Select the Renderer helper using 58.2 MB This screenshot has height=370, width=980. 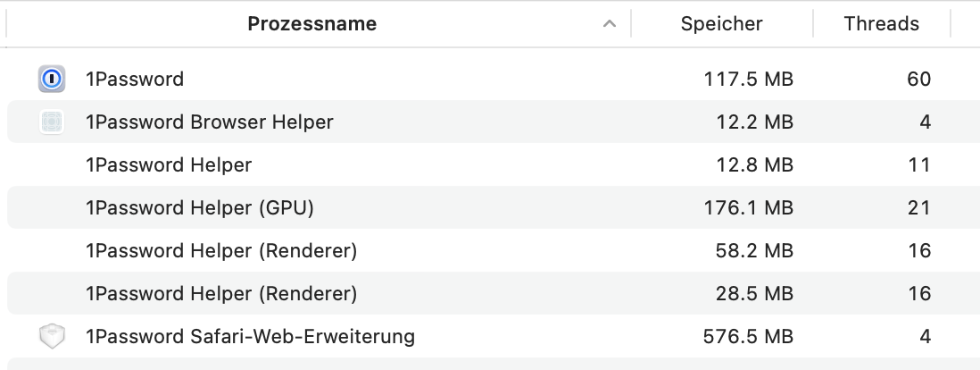tap(221, 251)
